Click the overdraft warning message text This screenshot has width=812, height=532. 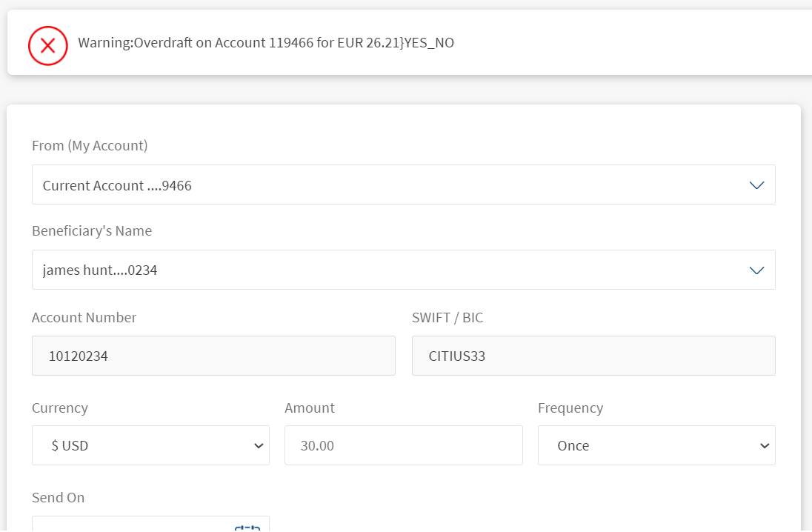point(266,43)
